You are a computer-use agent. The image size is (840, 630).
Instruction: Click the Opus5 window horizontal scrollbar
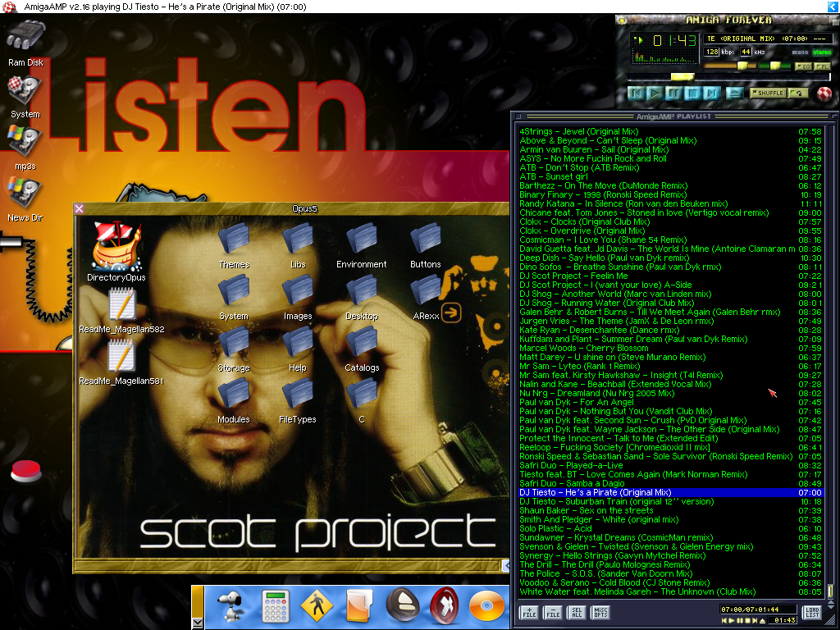[287, 565]
